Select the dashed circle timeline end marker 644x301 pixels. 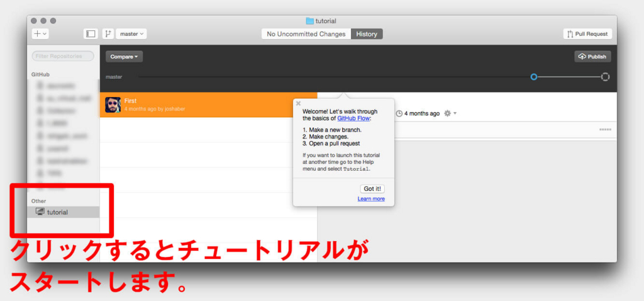pos(605,77)
